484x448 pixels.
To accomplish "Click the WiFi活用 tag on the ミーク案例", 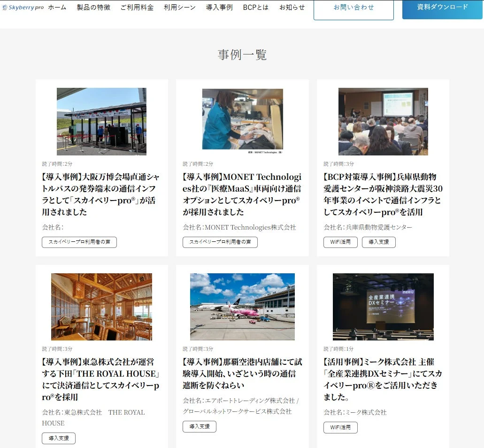I will [340, 427].
